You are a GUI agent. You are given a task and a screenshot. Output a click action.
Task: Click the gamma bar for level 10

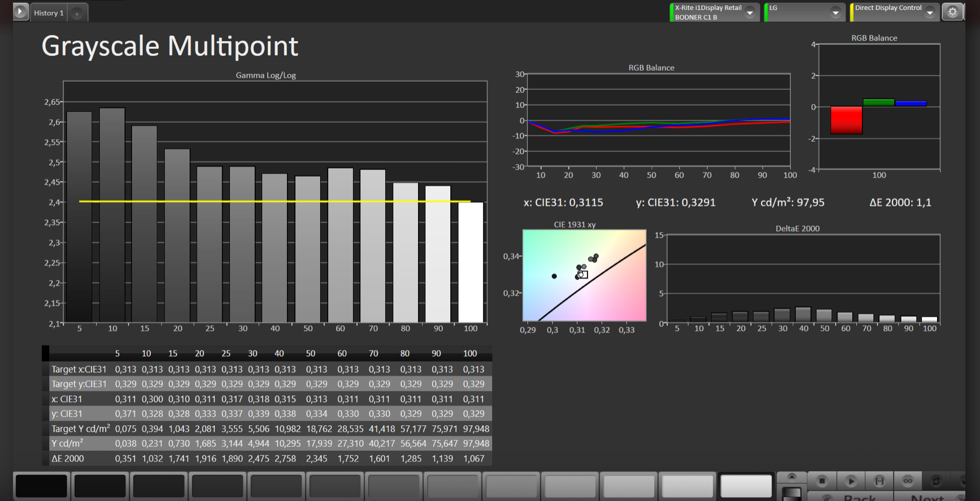click(x=112, y=215)
